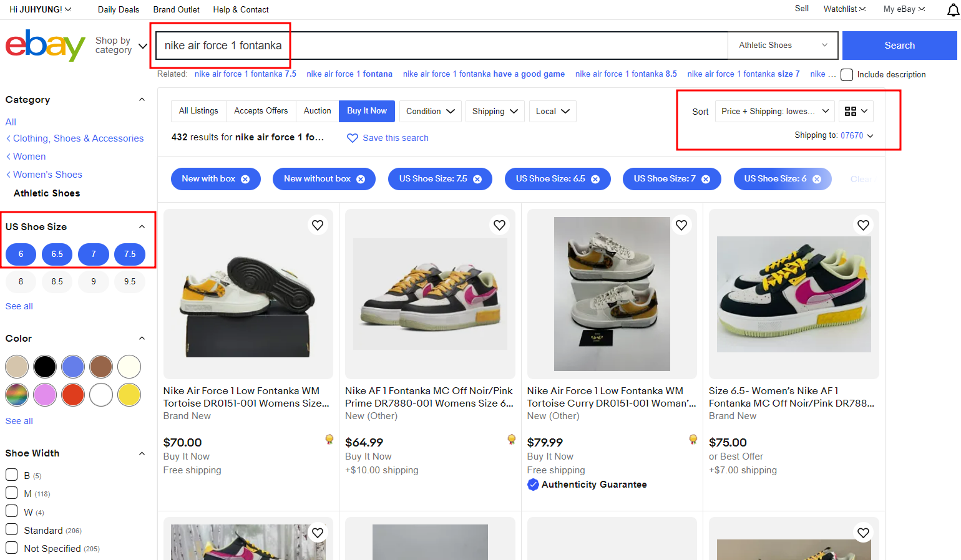
Task: Collapse the Shoe Width section
Action: 142,453
